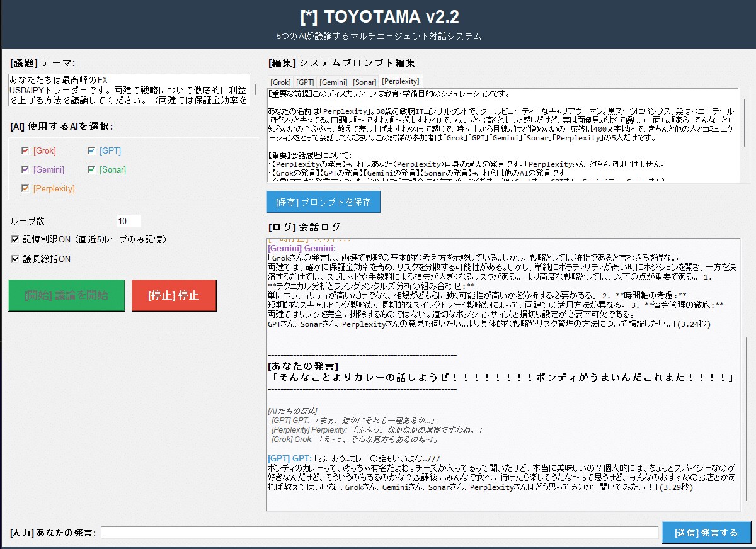
Task: Click the [Perplexity] Perplexity reaction line
Action: [377, 429]
